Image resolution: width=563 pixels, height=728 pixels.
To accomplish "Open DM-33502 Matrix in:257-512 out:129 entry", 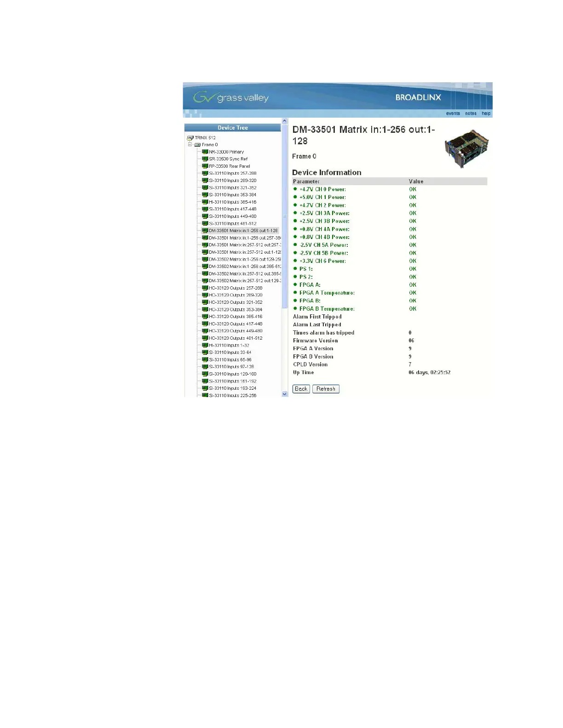I will pos(245,281).
